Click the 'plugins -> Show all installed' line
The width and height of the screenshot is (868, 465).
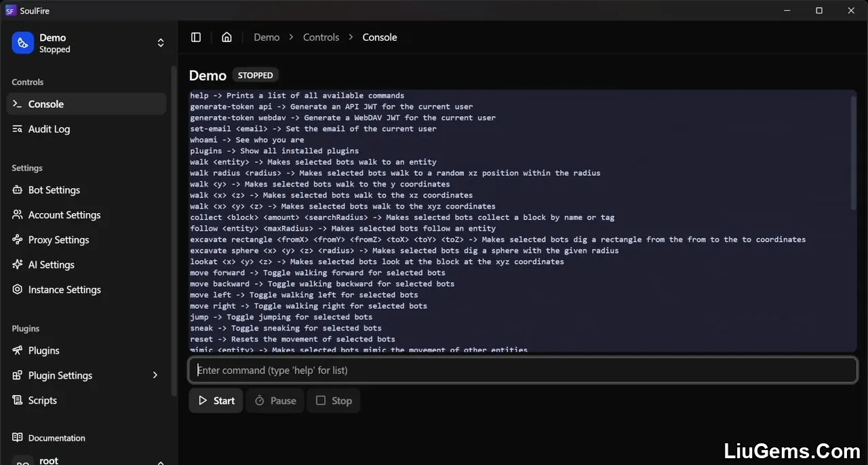pyautogui.click(x=275, y=151)
